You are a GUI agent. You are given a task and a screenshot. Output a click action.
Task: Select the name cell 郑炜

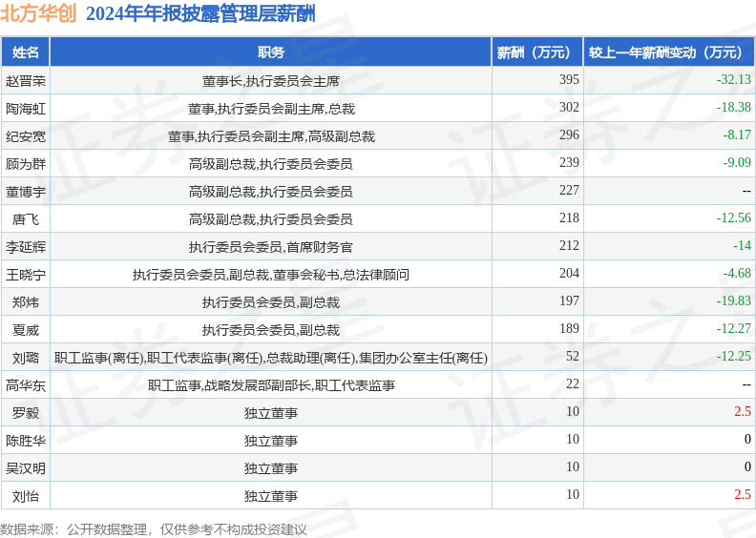[x=26, y=302]
